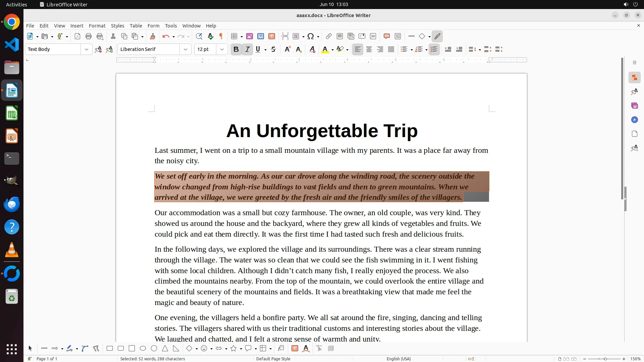The width and height of the screenshot is (644, 362).
Task: Toggle Bold formatting off
Action: (236, 49)
